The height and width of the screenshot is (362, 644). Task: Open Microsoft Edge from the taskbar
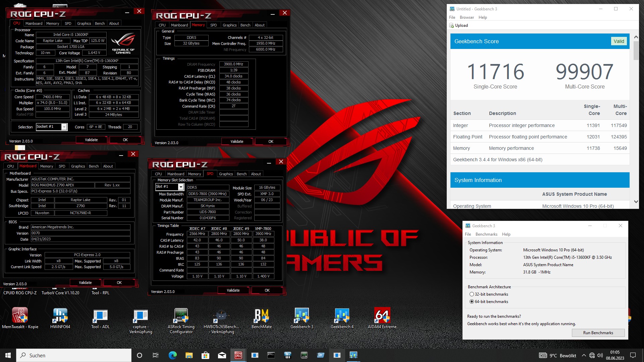coord(173,355)
